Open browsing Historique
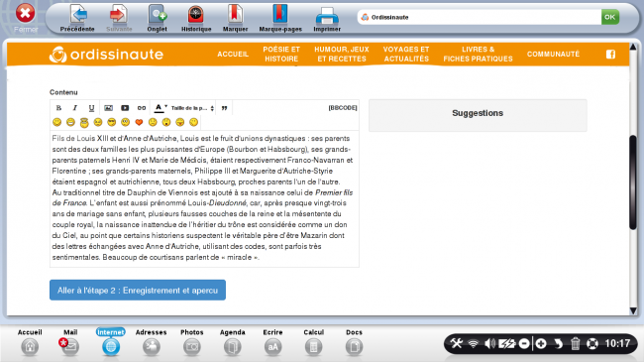 point(196,18)
